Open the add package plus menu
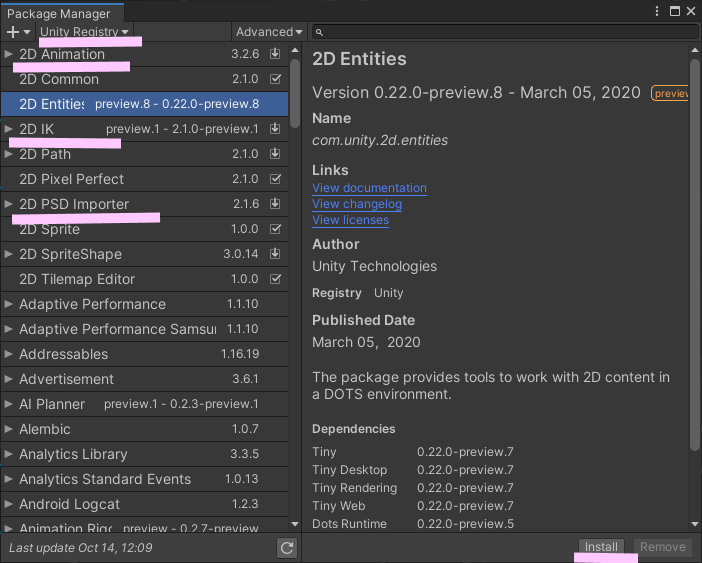The width and height of the screenshot is (702, 563). coord(18,32)
